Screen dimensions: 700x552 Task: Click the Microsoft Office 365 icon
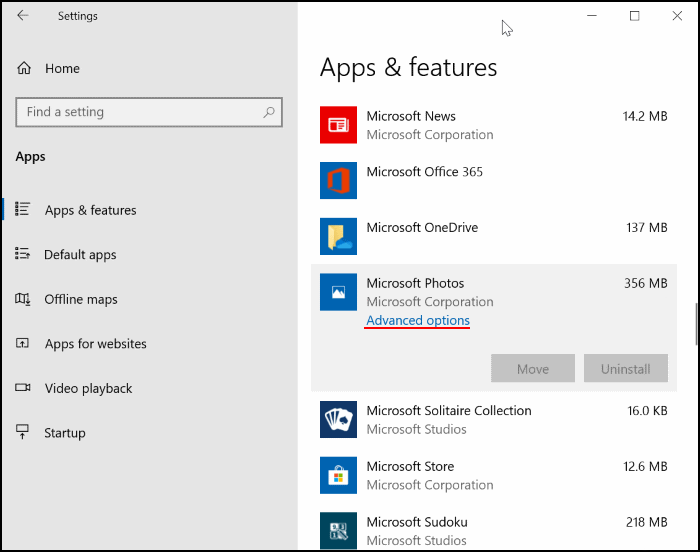click(x=338, y=180)
